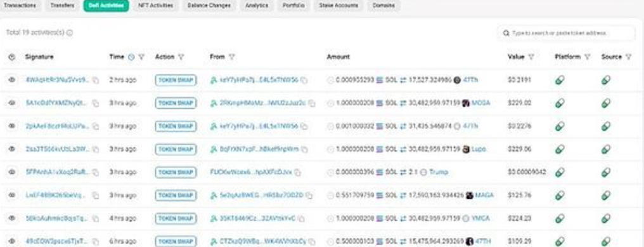Screen dimensions: 644x247
Task: Open the FUCKwWcex6 sender address link
Action: (250, 172)
